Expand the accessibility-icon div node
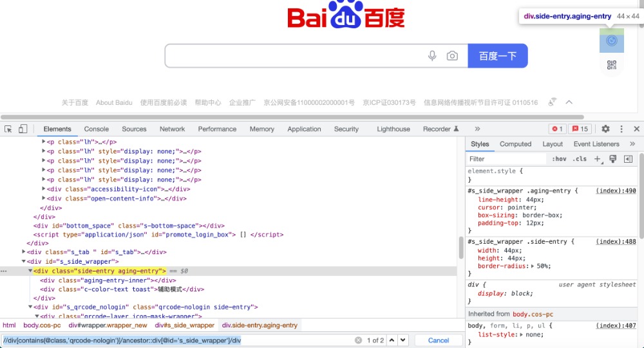Image resolution: width=644 pixels, height=348 pixels. pyautogui.click(x=44, y=188)
